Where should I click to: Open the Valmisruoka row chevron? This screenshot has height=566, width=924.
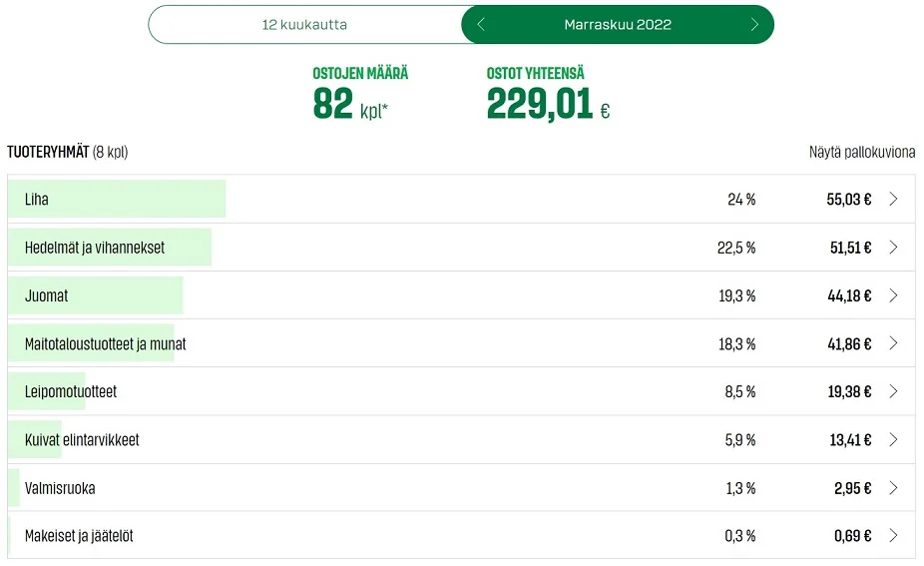tap(893, 488)
